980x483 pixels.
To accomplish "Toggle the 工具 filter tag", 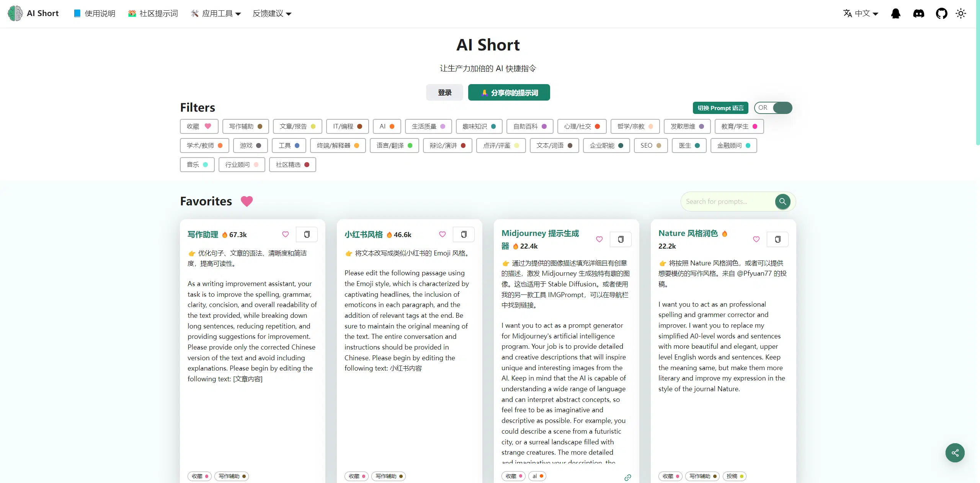I will [289, 146].
